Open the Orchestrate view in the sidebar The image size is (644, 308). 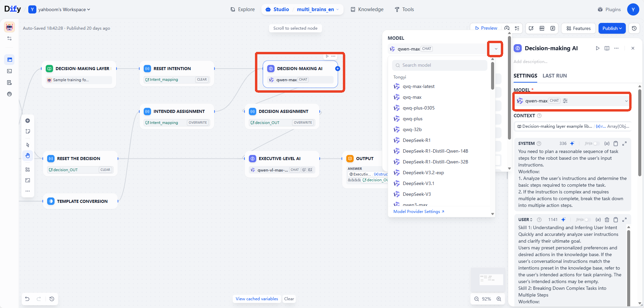point(9,60)
